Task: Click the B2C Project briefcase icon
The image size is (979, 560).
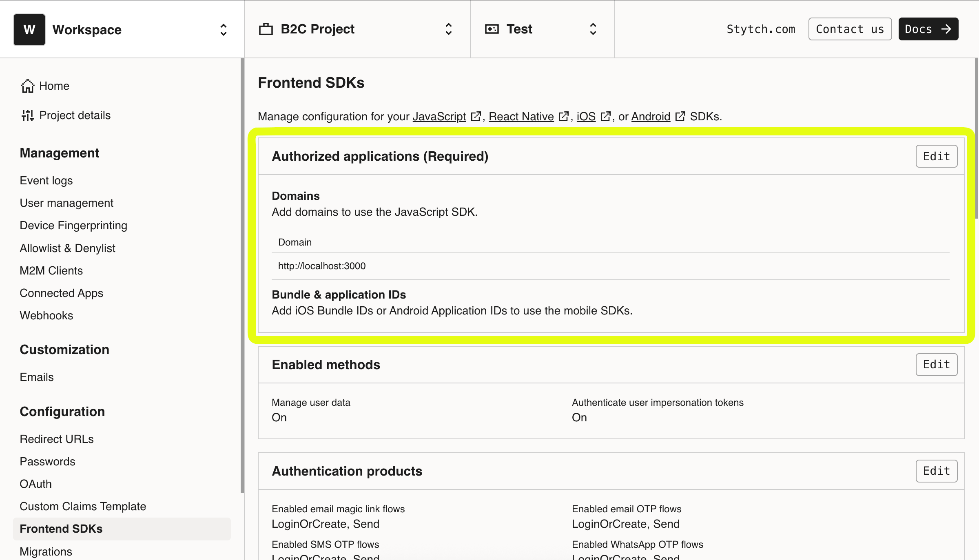Action: click(x=266, y=29)
